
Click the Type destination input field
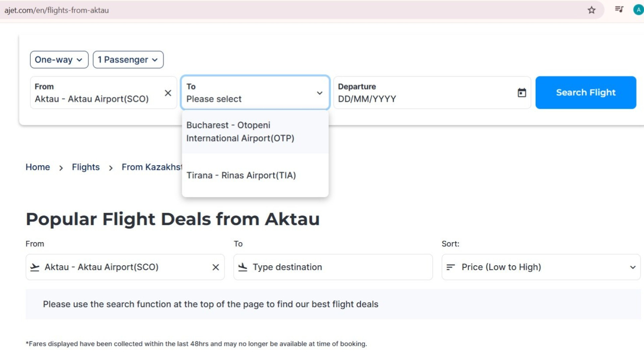[x=333, y=267]
